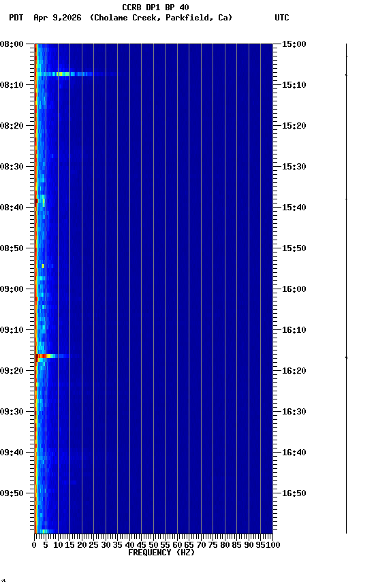Click the 15:00 UTC time label
The image size is (376, 588).
[x=294, y=44]
